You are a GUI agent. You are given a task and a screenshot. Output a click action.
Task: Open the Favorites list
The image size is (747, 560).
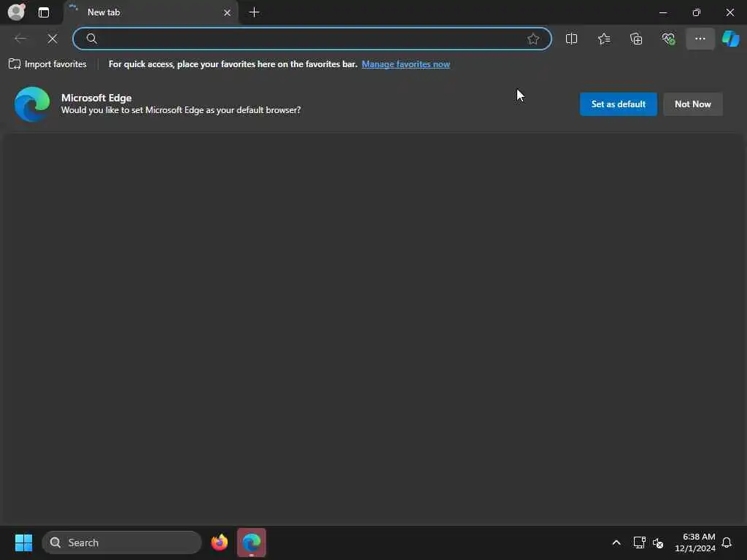pyautogui.click(x=603, y=39)
